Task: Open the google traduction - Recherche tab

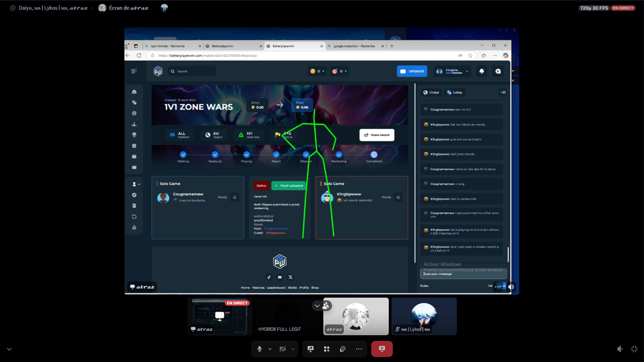Action: 356,46
